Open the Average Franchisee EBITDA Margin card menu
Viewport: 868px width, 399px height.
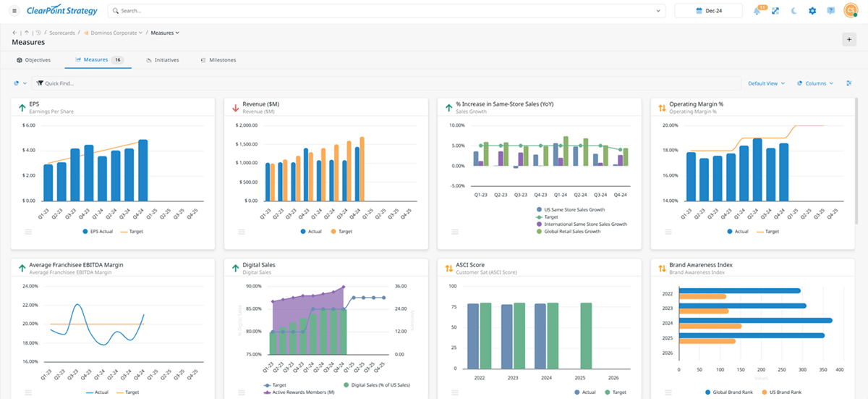(x=29, y=392)
